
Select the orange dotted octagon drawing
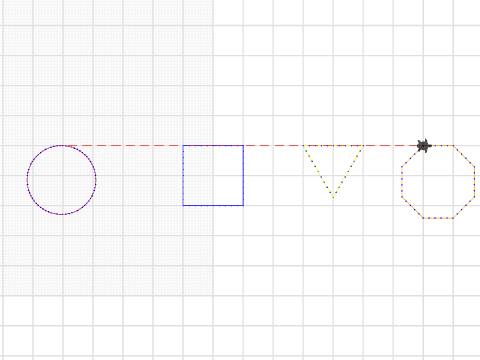point(438,182)
